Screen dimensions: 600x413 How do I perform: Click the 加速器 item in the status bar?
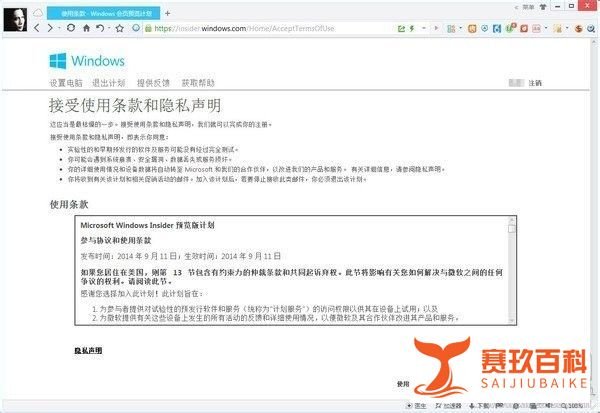448,405
